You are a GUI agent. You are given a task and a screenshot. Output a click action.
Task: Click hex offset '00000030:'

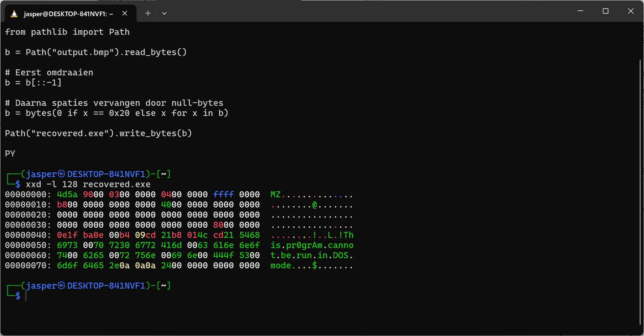click(x=28, y=225)
